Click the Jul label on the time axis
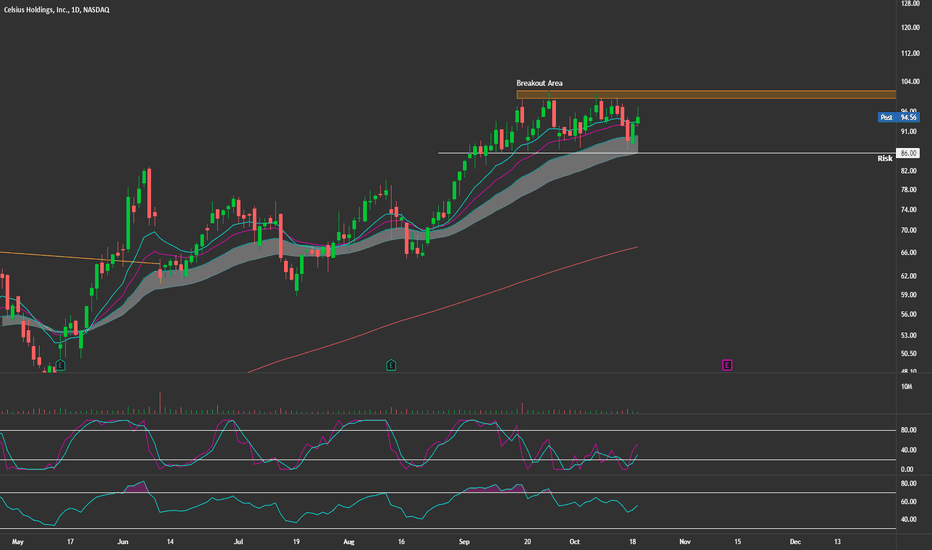This screenshot has height=550, width=932. pos(238,542)
